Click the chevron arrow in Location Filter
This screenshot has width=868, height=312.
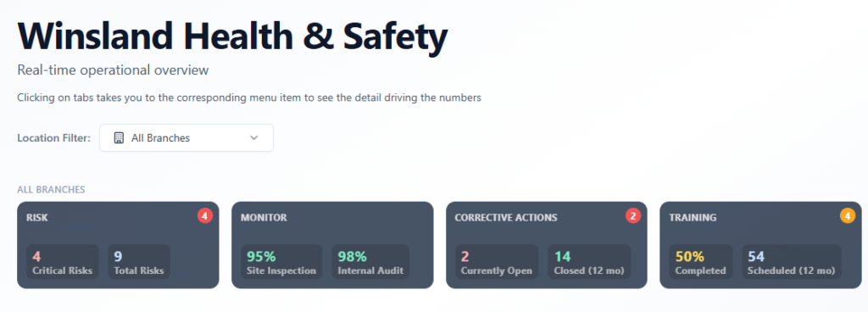pos(254,137)
